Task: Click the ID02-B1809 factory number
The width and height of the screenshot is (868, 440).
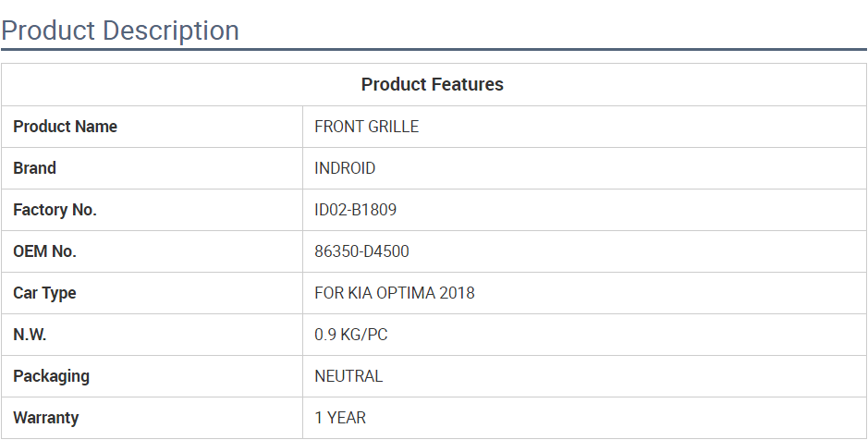Action: pos(355,210)
